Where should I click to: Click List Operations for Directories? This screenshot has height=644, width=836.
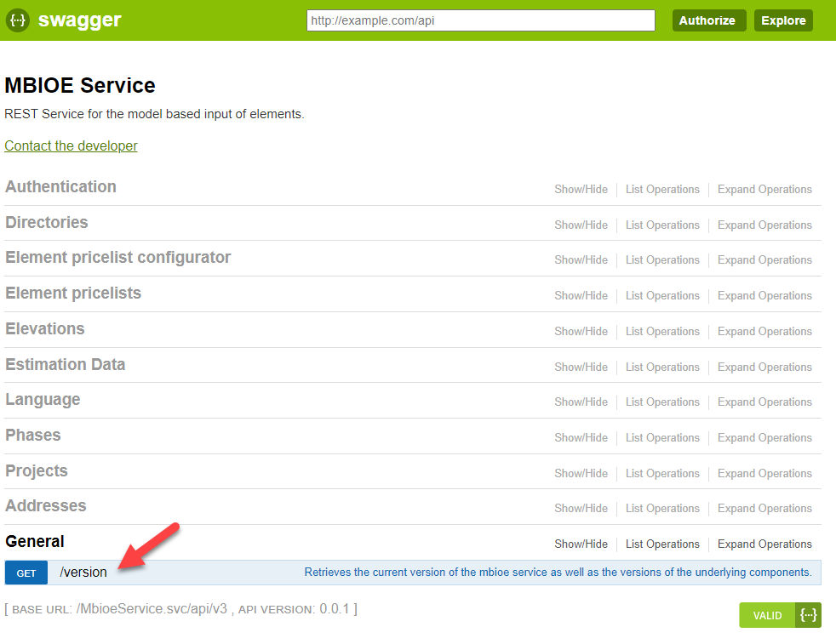pos(662,225)
